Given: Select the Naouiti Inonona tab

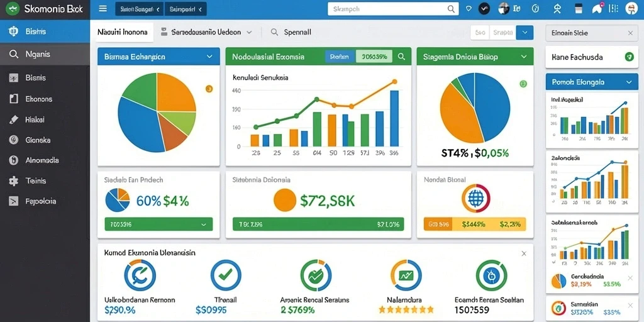Looking at the screenshot, I should click(123, 31).
